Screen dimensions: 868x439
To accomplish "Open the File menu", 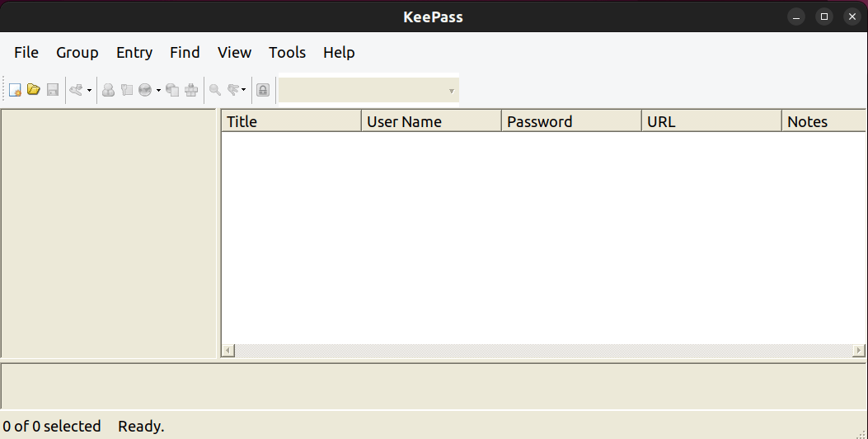I will (26, 52).
